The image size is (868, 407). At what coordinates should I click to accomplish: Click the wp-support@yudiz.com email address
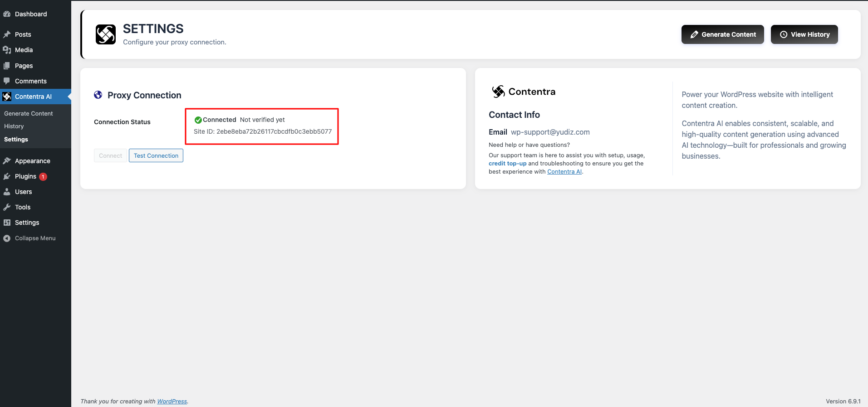(x=550, y=132)
